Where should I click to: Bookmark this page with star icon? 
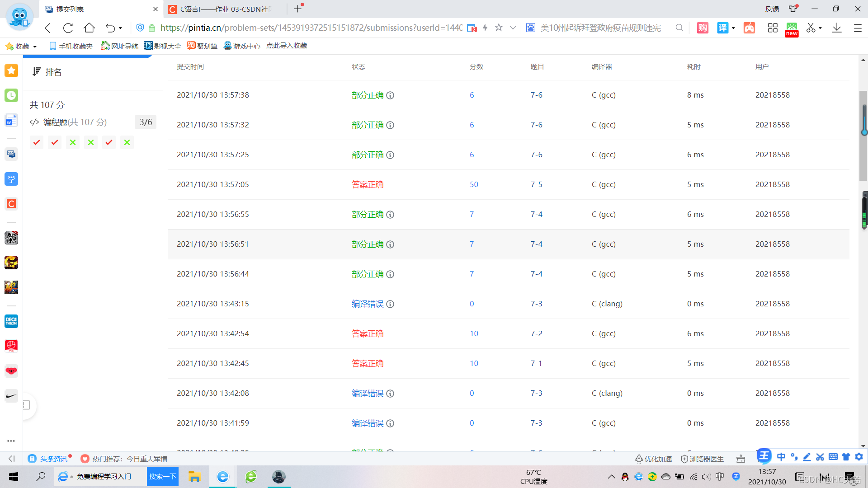[x=499, y=28]
